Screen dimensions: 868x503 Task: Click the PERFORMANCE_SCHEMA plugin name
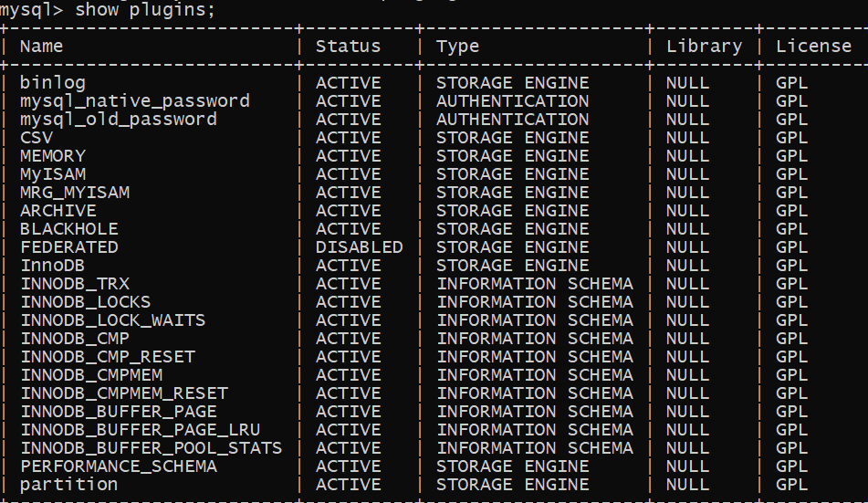tap(119, 466)
